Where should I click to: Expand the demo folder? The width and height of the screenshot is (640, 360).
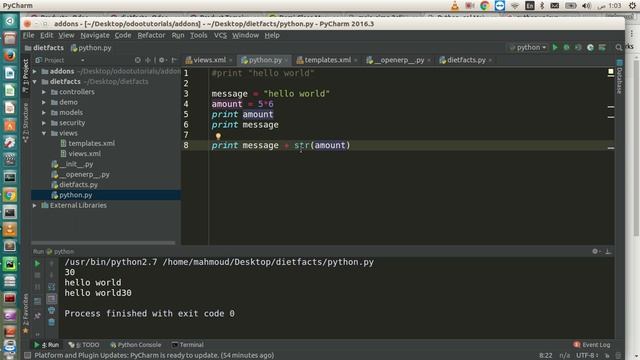44,102
